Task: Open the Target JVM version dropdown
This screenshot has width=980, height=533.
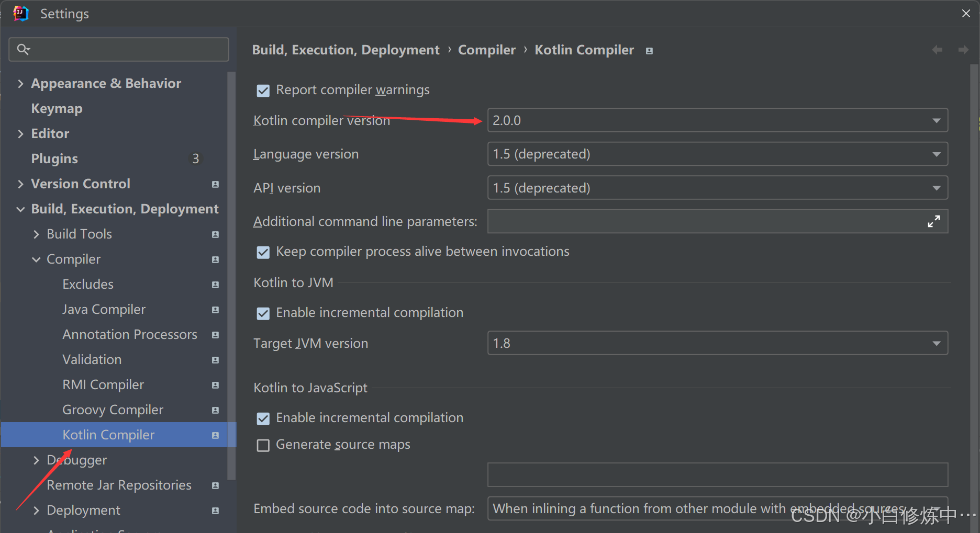Action: [x=937, y=343]
